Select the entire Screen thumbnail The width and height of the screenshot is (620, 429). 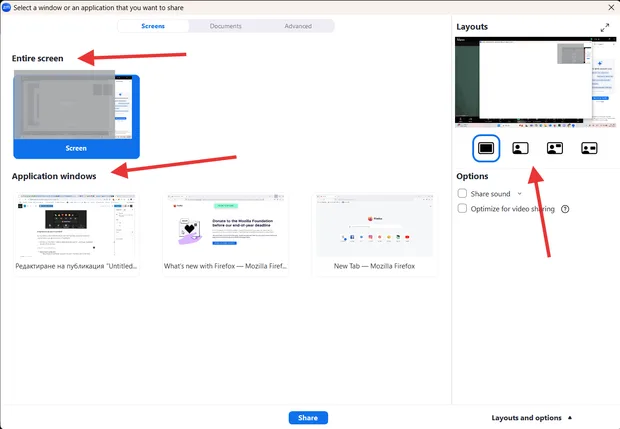76,115
